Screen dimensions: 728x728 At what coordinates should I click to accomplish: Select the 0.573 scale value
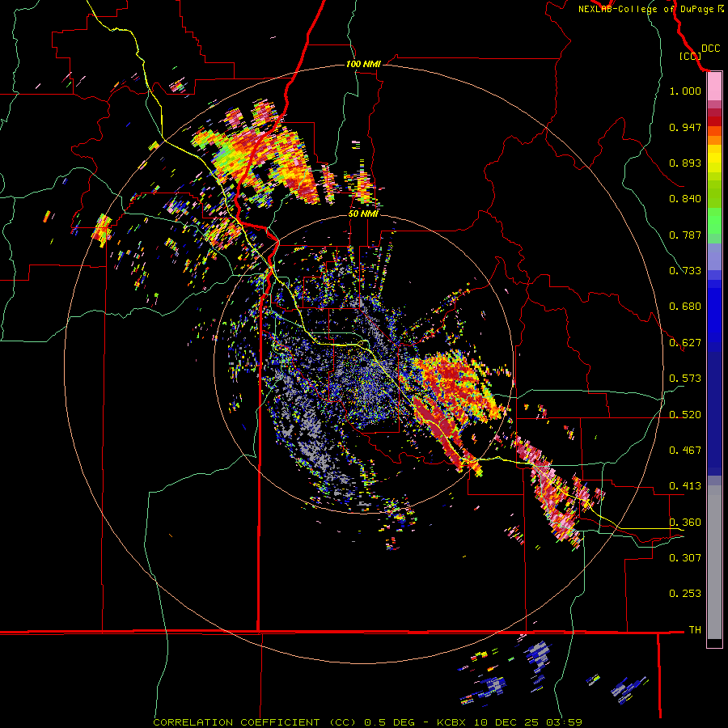685,379
